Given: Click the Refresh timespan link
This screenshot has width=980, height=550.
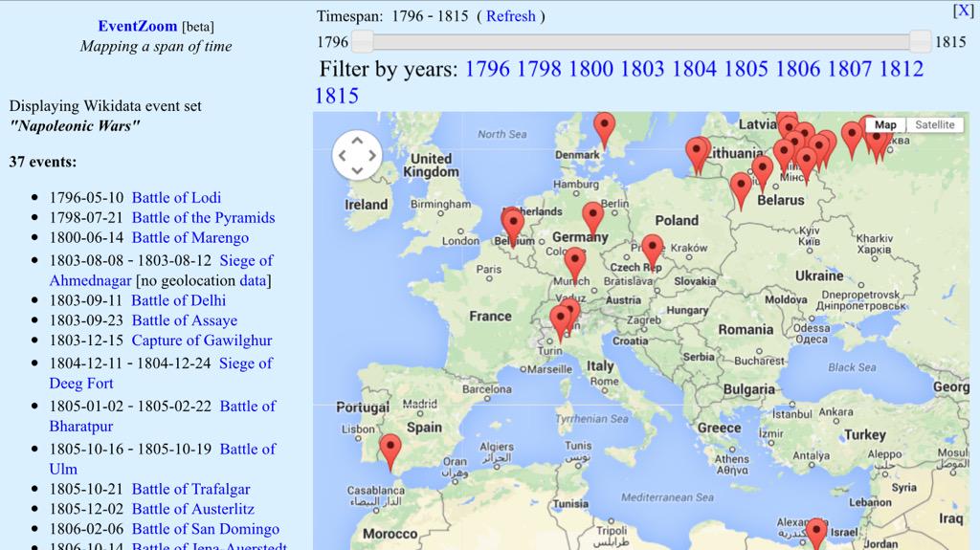Looking at the screenshot, I should point(510,16).
